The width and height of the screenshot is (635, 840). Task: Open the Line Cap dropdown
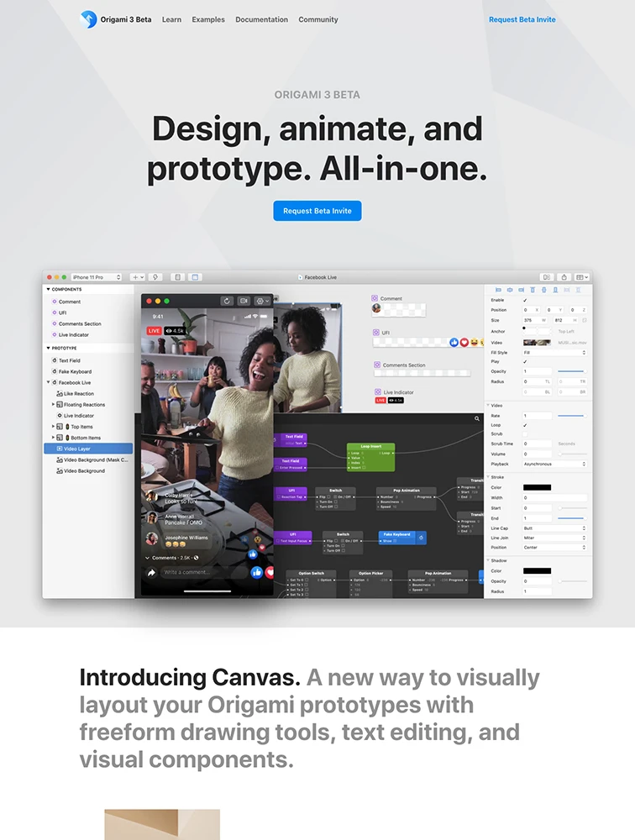[554, 528]
